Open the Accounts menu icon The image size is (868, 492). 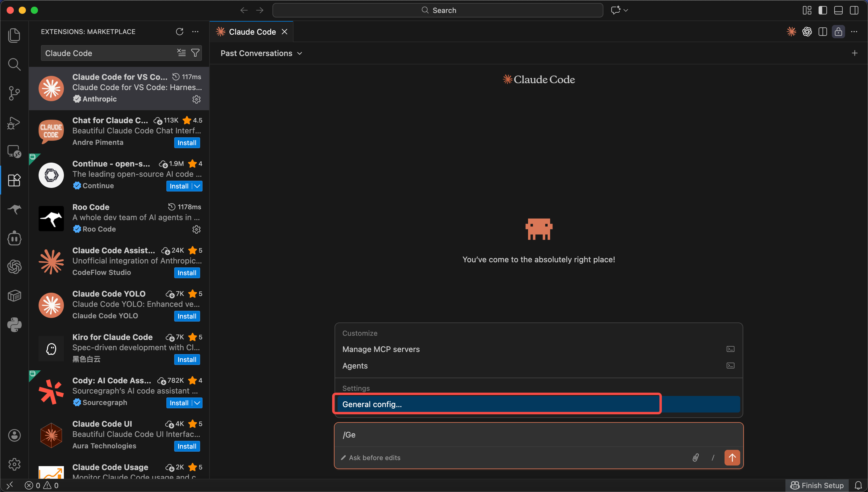click(x=14, y=435)
